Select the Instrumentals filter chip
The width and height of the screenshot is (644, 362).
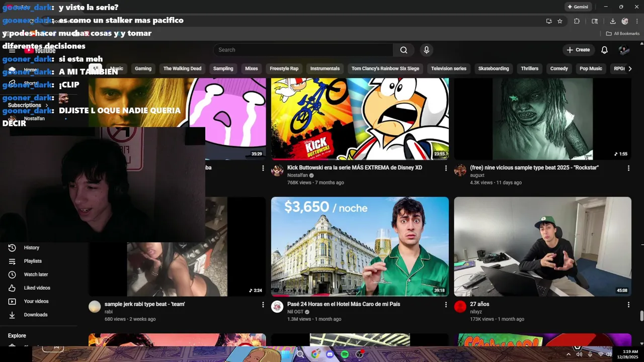coord(325,68)
